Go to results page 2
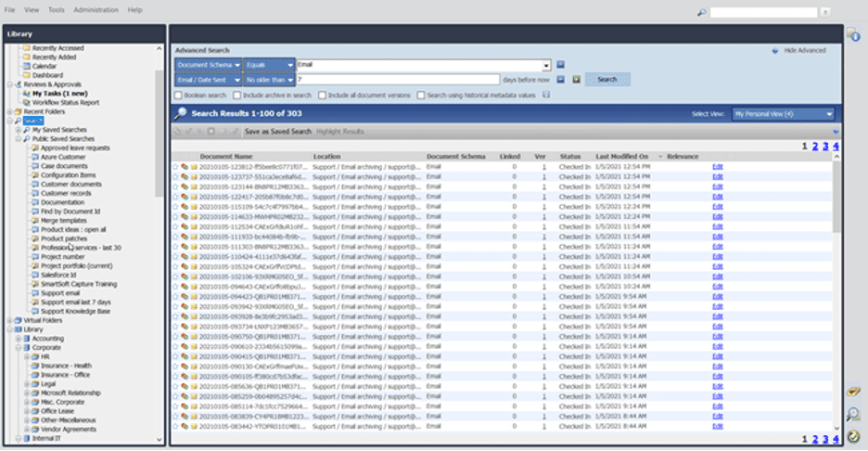Screen dimensions: 868x451 [x=814, y=147]
